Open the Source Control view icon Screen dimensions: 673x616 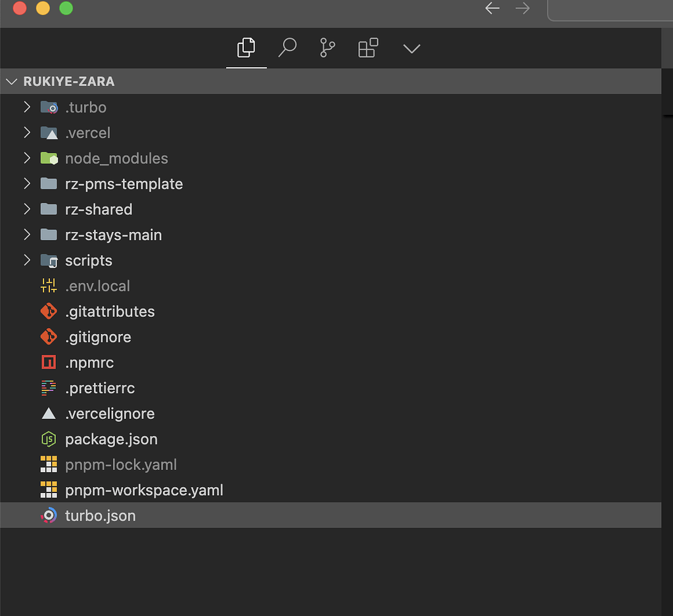click(x=327, y=47)
